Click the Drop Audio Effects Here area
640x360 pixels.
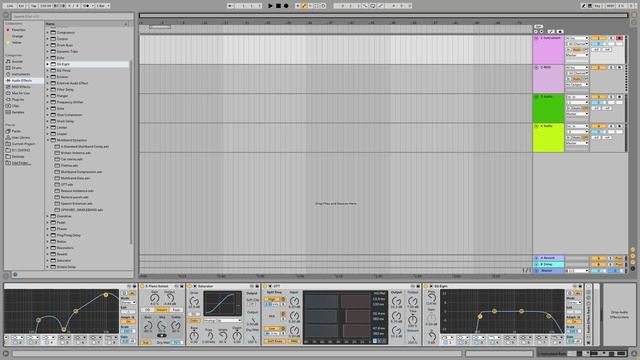point(619,314)
